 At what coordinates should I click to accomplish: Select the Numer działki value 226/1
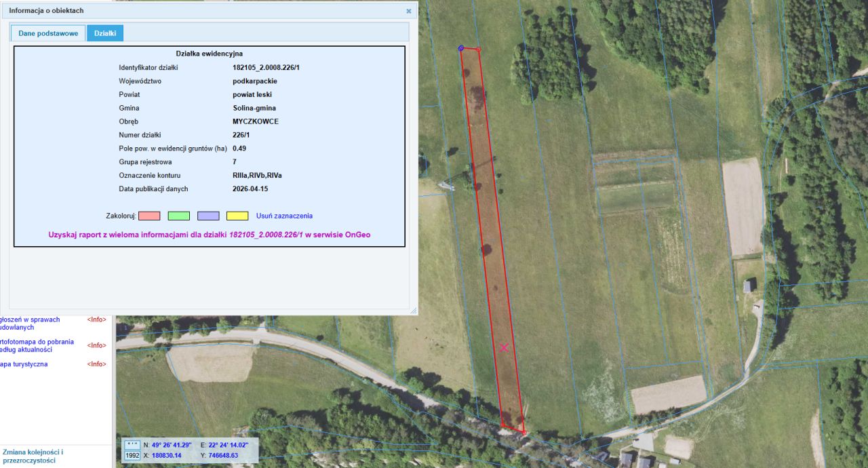[x=242, y=135]
